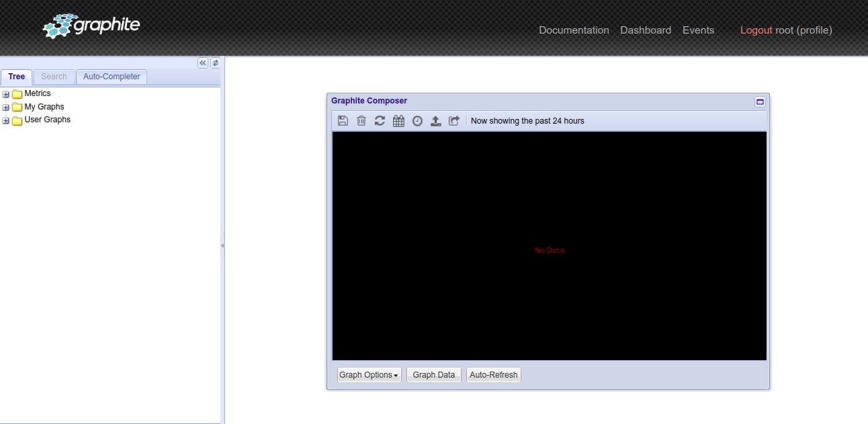
Task: Open the Graph Options dropdown
Action: [x=369, y=375]
